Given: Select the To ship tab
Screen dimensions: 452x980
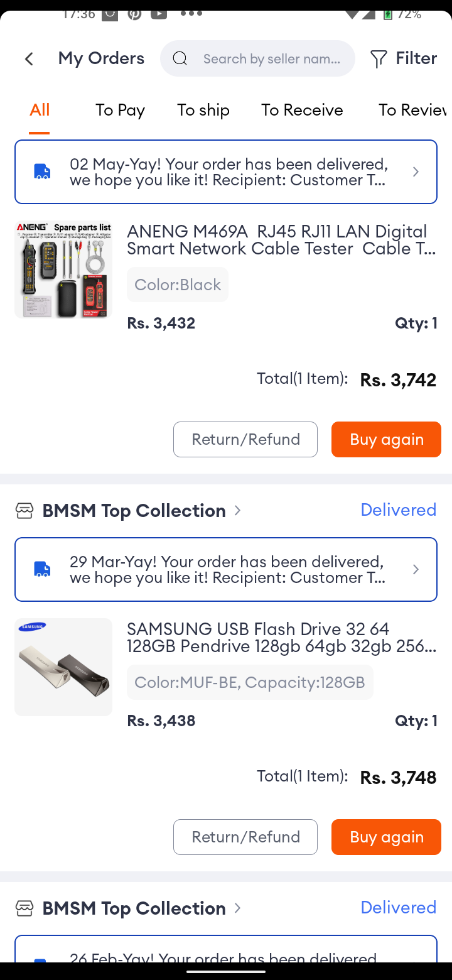Looking at the screenshot, I should point(203,110).
